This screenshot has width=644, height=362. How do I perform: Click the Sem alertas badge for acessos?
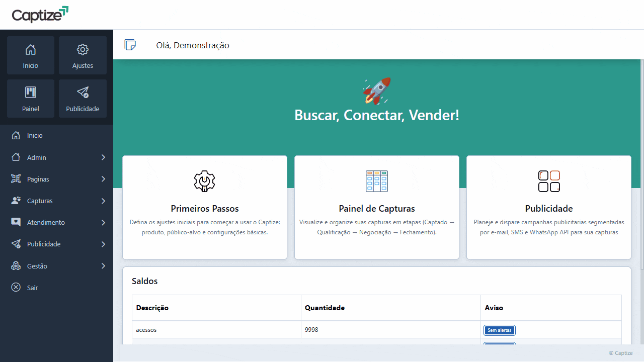coord(499,330)
